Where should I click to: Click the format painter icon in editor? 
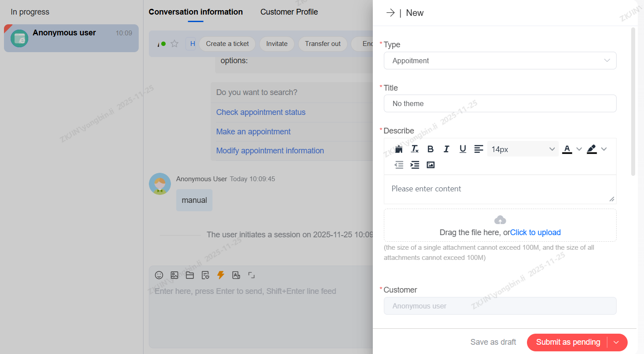click(399, 149)
